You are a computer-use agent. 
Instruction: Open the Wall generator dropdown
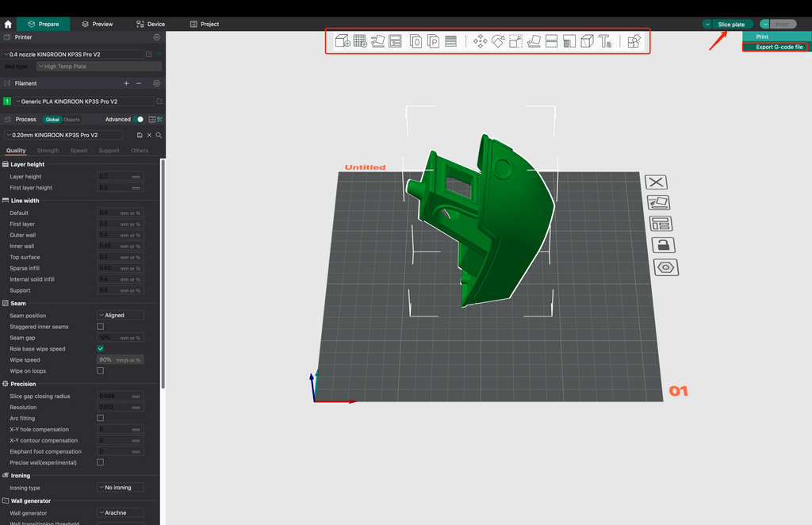(120, 512)
